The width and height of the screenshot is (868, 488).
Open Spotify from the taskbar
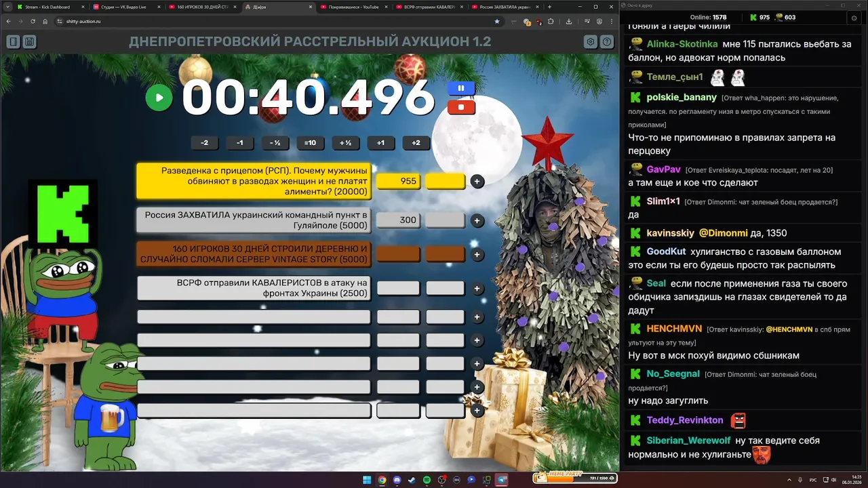427,480
